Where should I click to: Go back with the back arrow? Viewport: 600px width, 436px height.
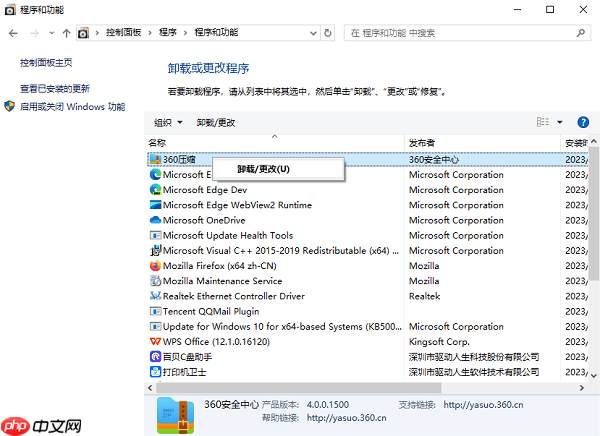13,33
